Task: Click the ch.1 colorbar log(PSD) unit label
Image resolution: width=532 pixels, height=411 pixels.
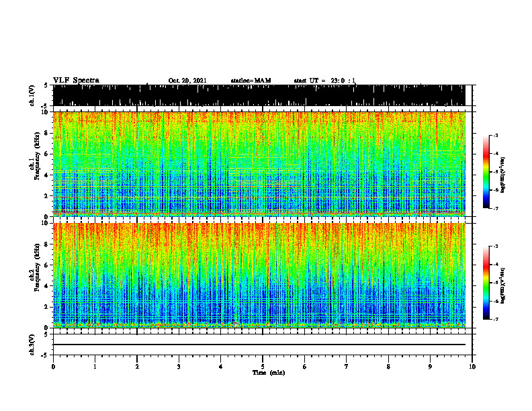Action: point(503,175)
